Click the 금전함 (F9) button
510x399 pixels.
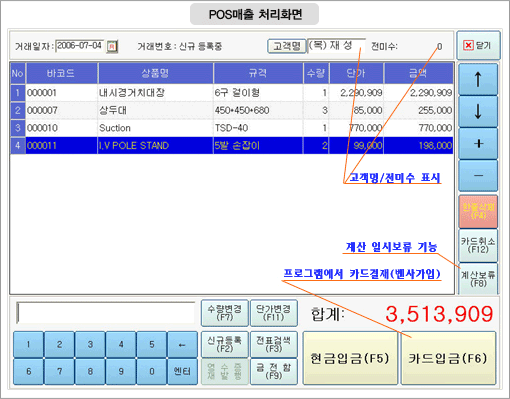click(274, 371)
